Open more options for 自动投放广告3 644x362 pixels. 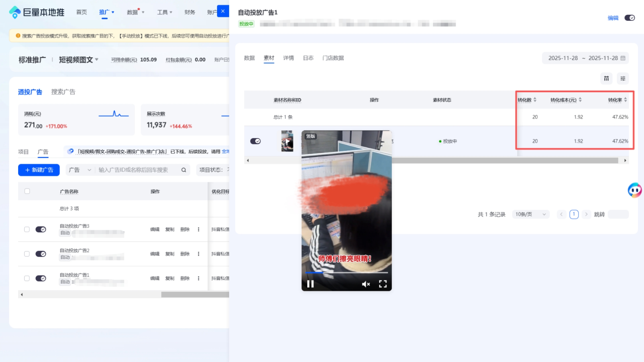(x=199, y=229)
